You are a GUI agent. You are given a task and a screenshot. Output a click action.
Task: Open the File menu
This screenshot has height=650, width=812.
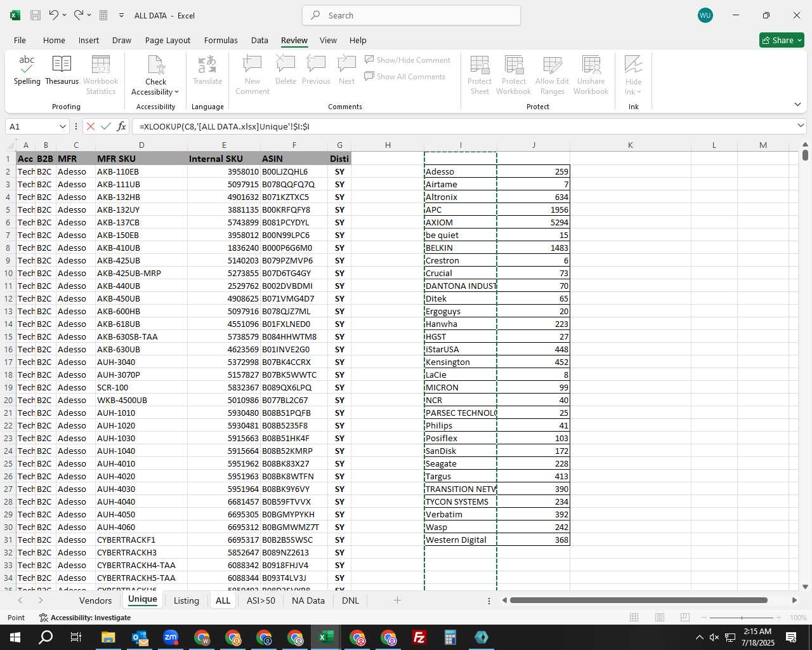point(20,40)
